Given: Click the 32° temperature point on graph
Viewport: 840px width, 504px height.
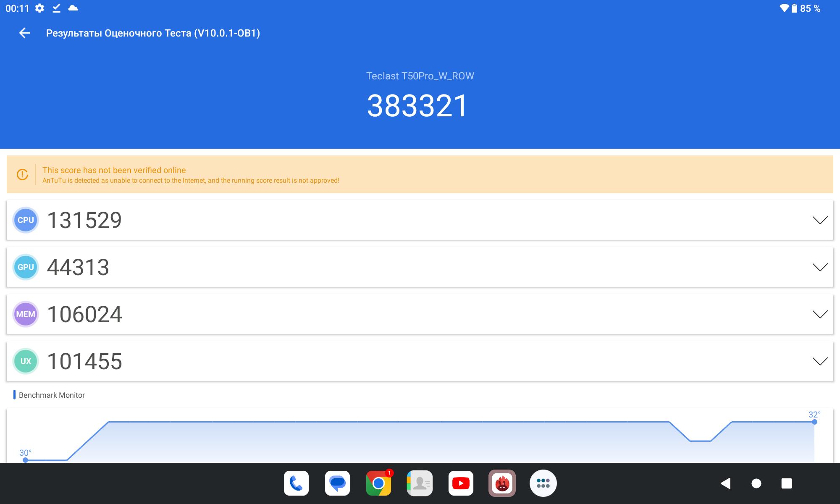Looking at the screenshot, I should pyautogui.click(x=814, y=422).
